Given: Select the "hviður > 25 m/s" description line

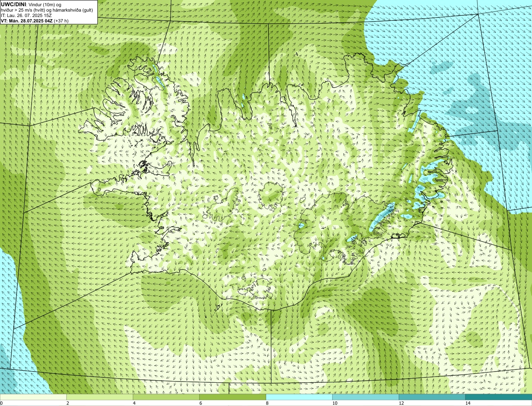Looking at the screenshot, I should pyautogui.click(x=47, y=10).
